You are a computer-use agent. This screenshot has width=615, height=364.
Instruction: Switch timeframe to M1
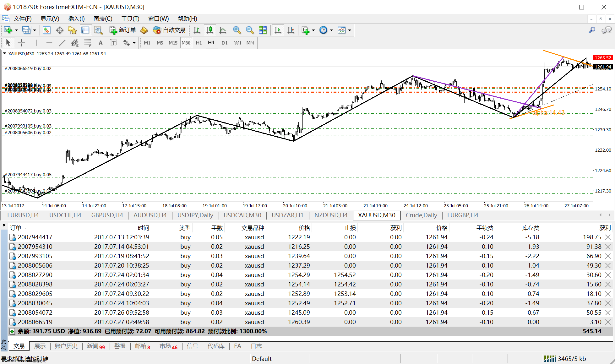pyautogui.click(x=147, y=43)
